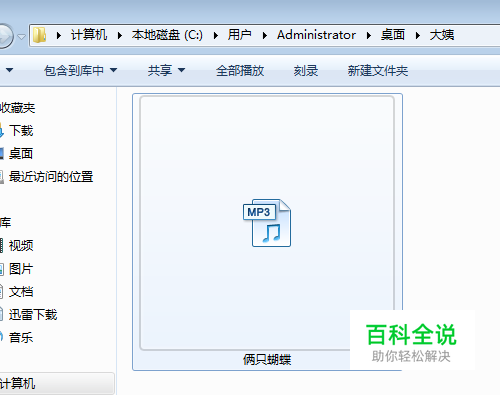Create folder with 新建文件夹
Viewport: 500px width, 395px height.
(378, 70)
